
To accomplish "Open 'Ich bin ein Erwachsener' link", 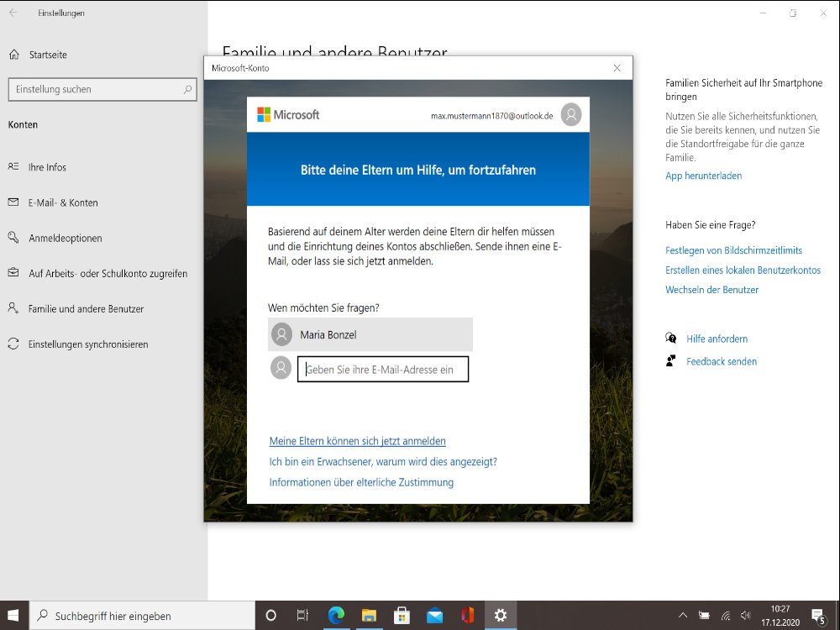I will pos(383,462).
